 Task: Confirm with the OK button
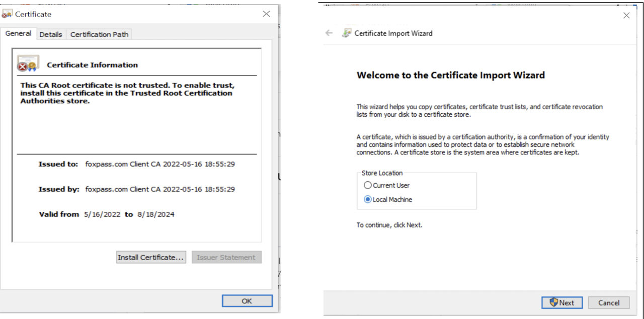[247, 301]
